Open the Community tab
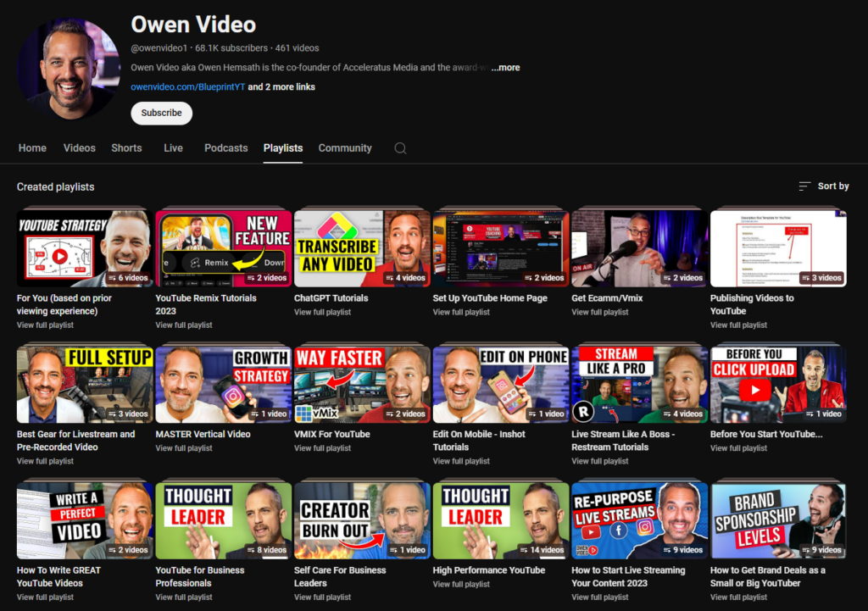Image resolution: width=868 pixels, height=611 pixels. coord(345,148)
